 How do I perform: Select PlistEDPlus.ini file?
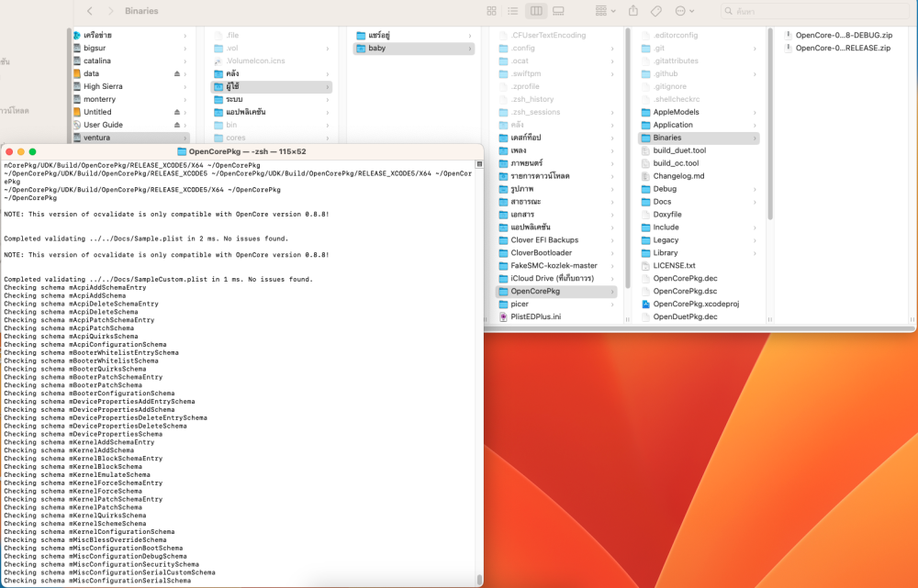point(556,316)
